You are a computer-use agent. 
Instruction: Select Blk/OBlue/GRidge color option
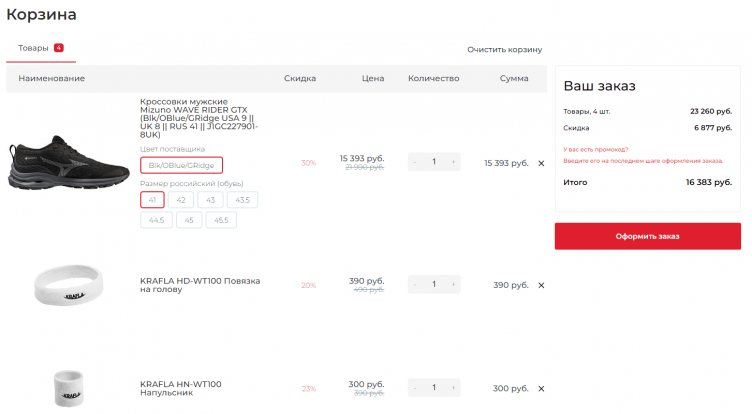click(x=181, y=165)
